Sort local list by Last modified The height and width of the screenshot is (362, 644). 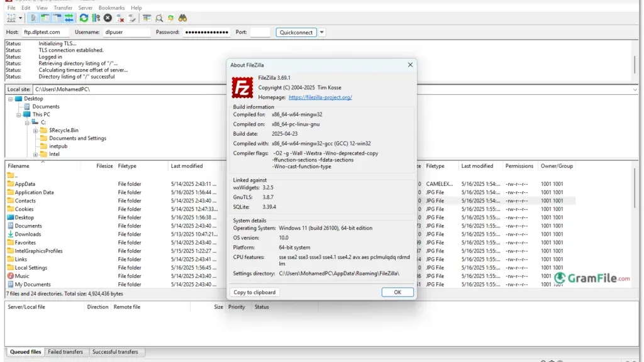(195, 166)
